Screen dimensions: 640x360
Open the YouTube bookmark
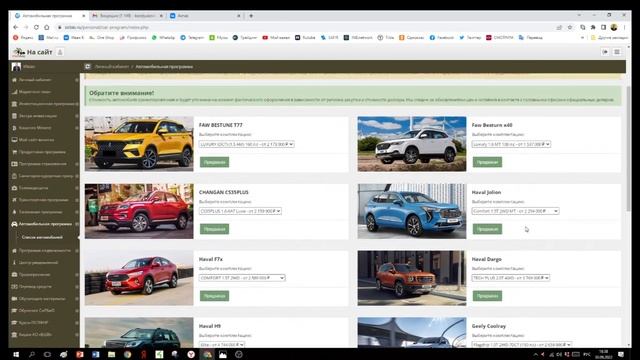276,38
